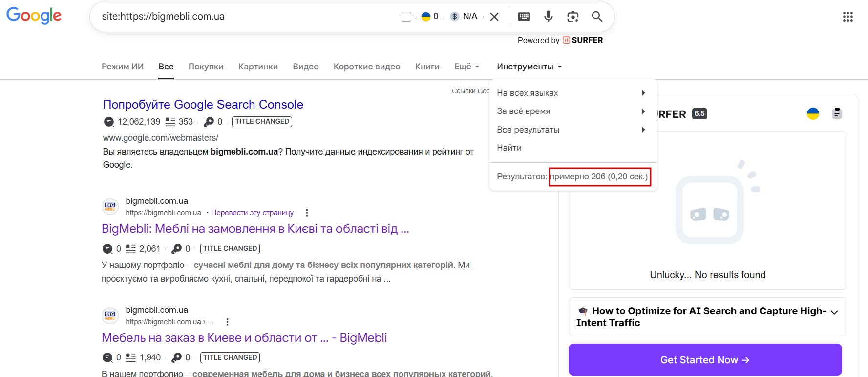Click TITLE CHANGED badge on Search Console result
Viewport: 868px width, 377px height.
(262, 122)
